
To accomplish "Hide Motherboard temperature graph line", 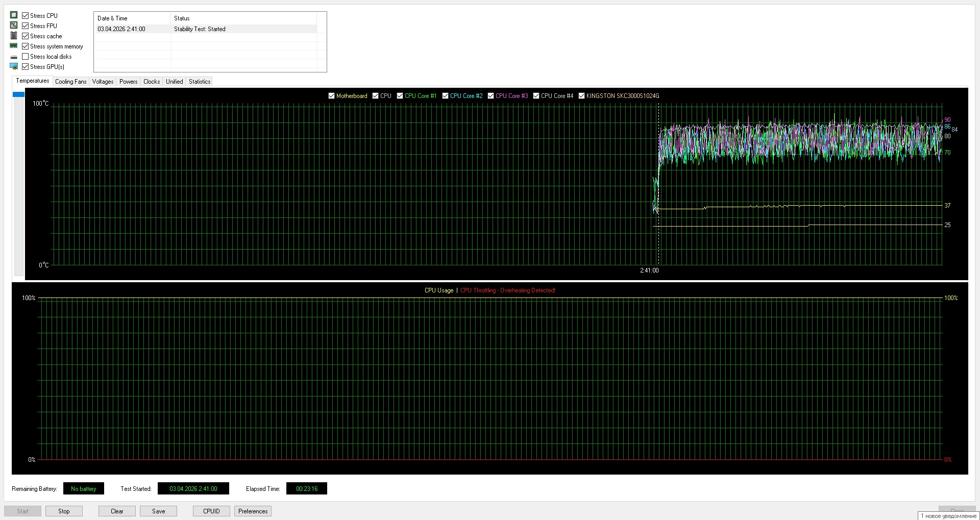I will (x=331, y=96).
